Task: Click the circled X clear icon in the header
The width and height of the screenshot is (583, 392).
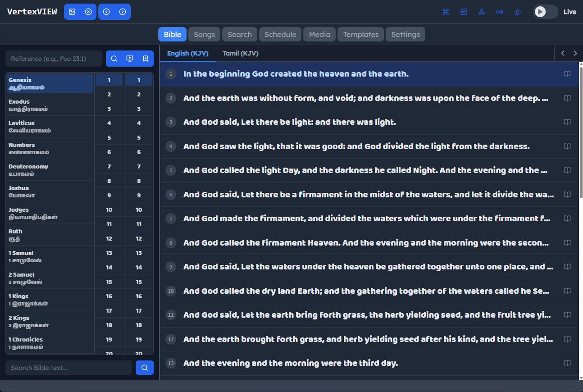Action: click(x=88, y=12)
